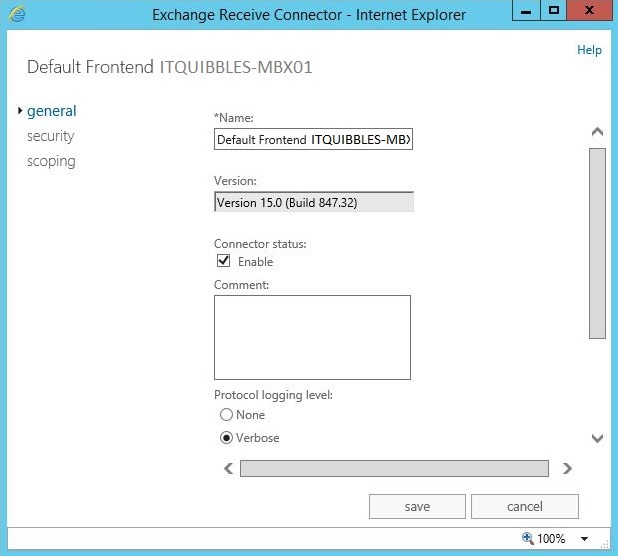
Task: Select Verbose protocol logging level
Action: point(226,438)
